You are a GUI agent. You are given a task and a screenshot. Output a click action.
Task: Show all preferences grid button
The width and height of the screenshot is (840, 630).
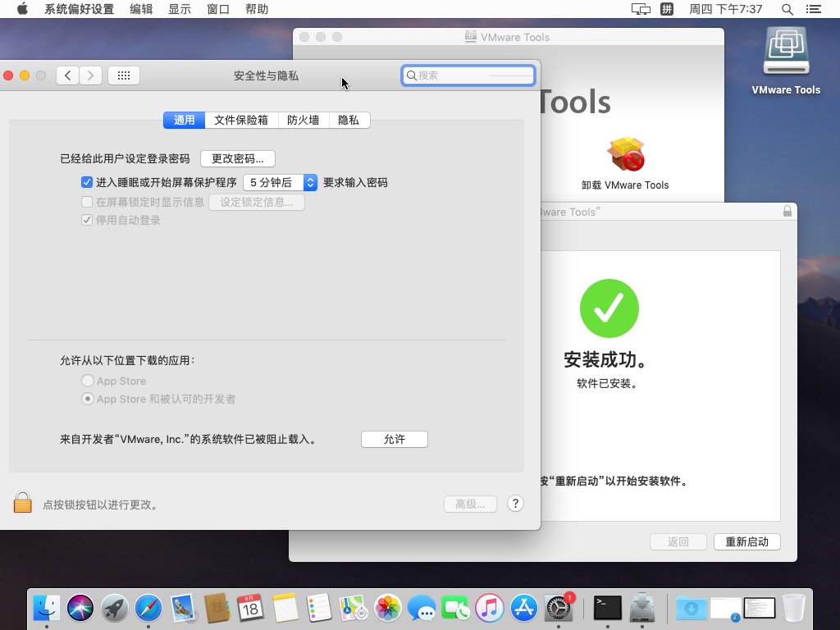coord(124,75)
